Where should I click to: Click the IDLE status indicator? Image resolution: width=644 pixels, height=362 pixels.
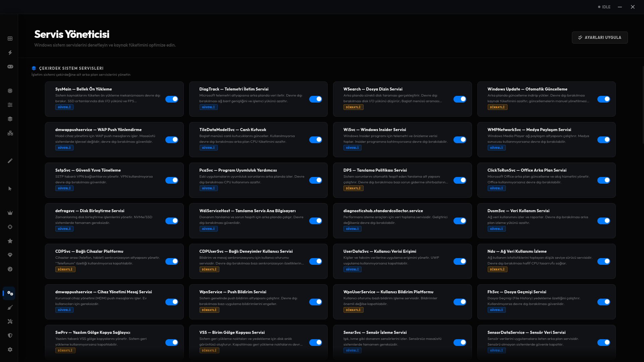click(604, 7)
